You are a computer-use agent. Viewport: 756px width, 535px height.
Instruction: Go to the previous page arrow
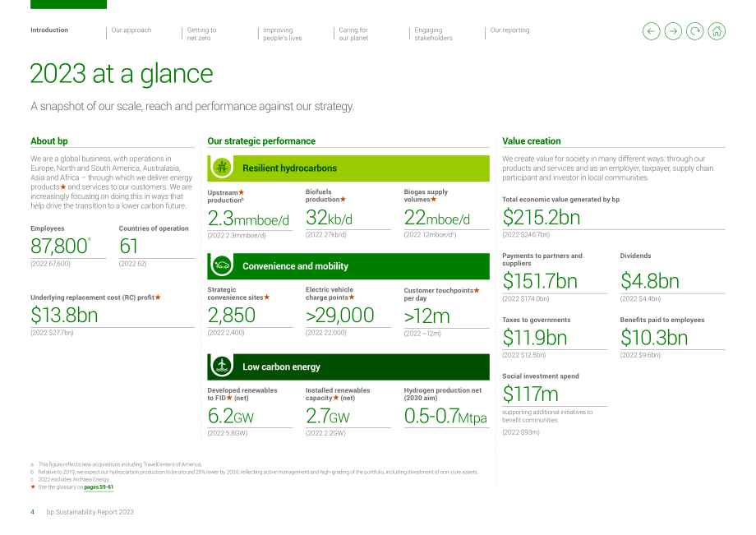tap(651, 31)
